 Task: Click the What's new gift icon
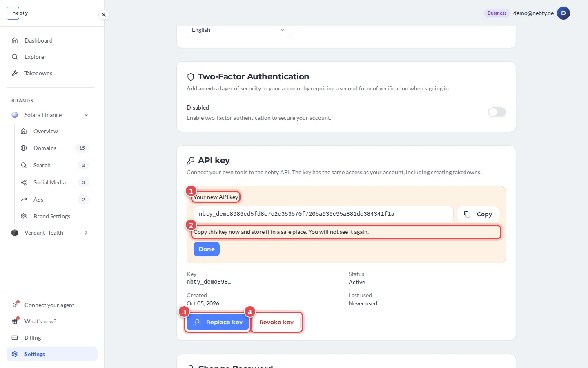15,321
